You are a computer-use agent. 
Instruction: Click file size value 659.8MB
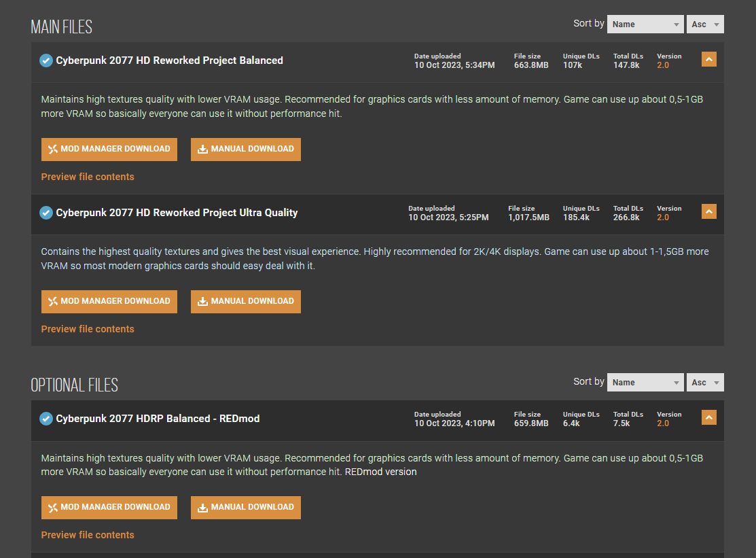(531, 423)
